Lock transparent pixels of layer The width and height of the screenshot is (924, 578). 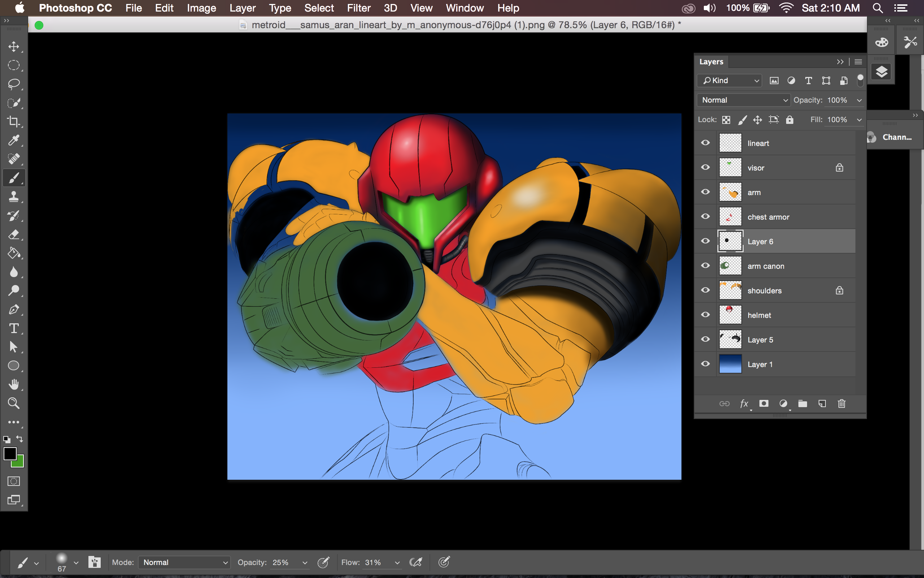(726, 120)
